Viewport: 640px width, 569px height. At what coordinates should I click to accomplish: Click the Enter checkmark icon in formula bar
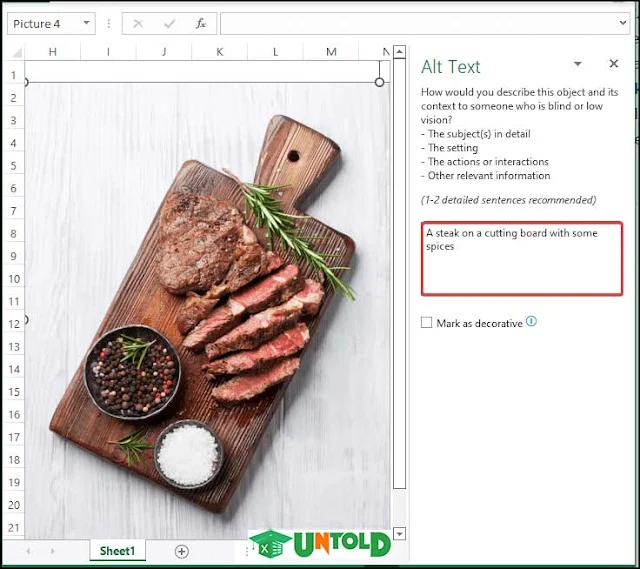(169, 24)
